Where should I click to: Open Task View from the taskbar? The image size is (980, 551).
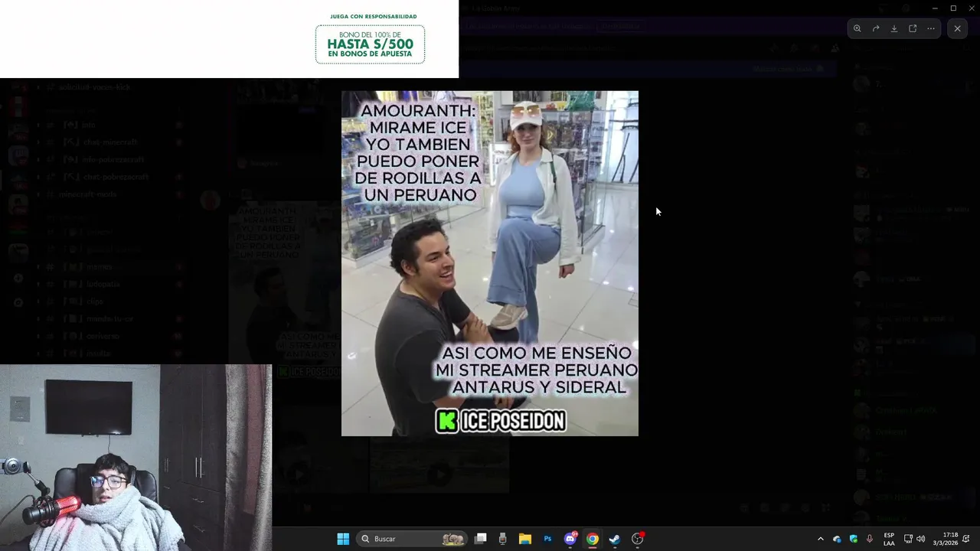[481, 539]
